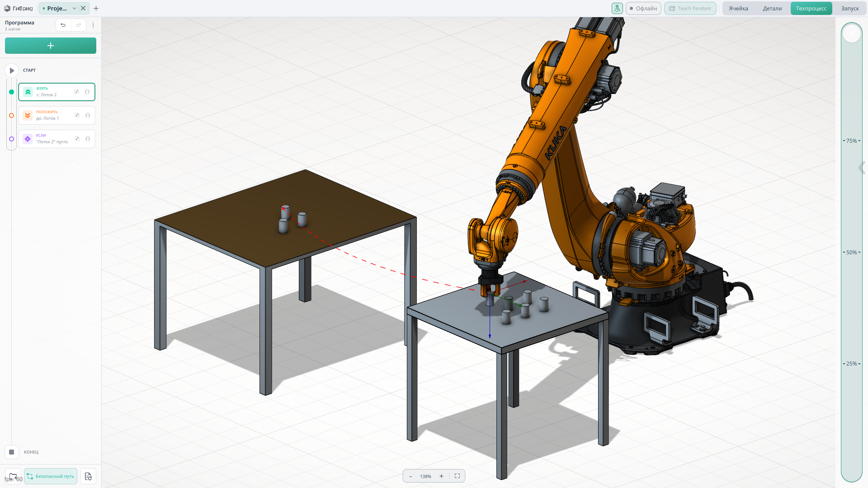Open the program more-options menu

93,25
